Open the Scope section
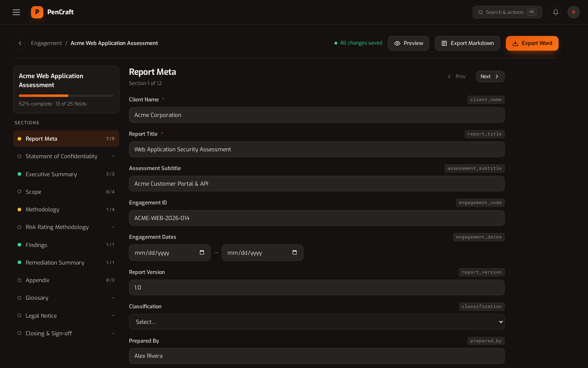The width and height of the screenshot is (588, 368). click(66, 192)
